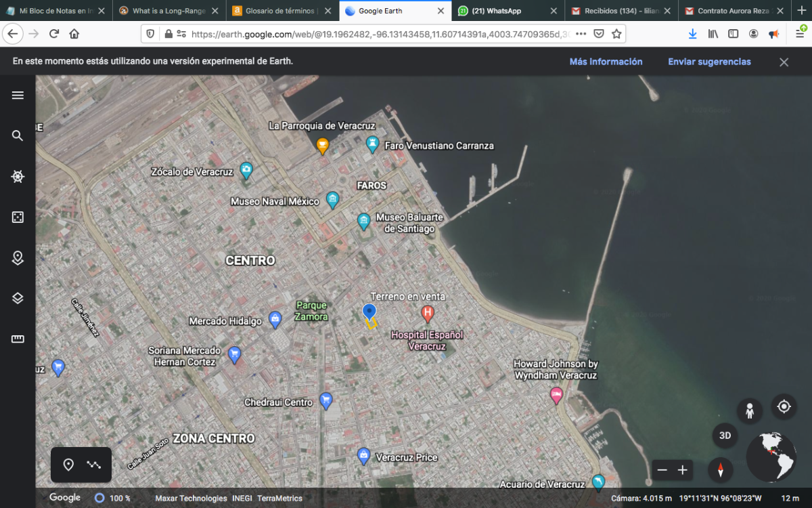Image resolution: width=812 pixels, height=508 pixels.
Task: Click the camera coordinates readout 19°11'31"N
Action: 720,499
